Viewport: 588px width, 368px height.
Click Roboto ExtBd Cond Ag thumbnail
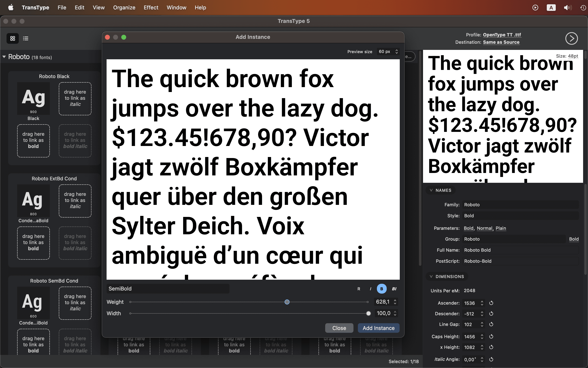33,201
